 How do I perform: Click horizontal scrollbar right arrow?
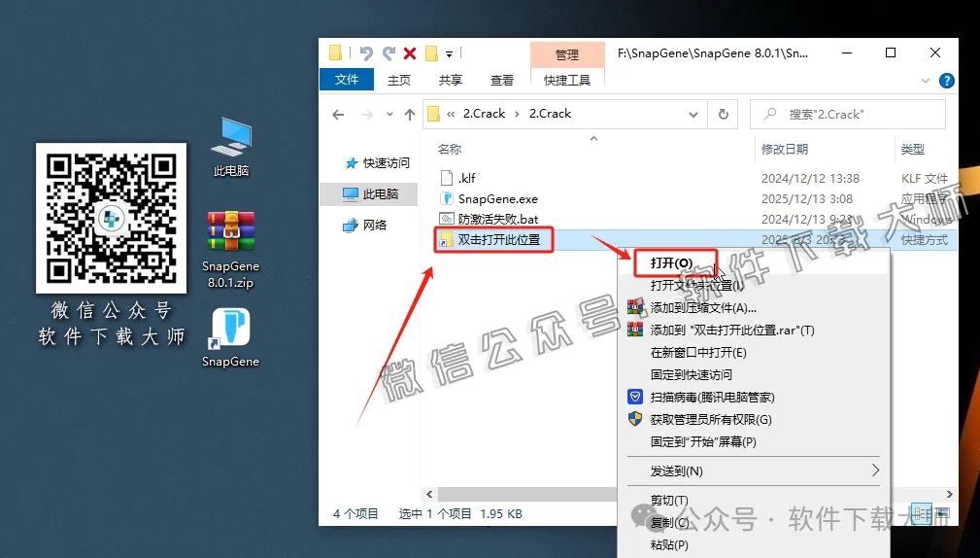(x=949, y=494)
